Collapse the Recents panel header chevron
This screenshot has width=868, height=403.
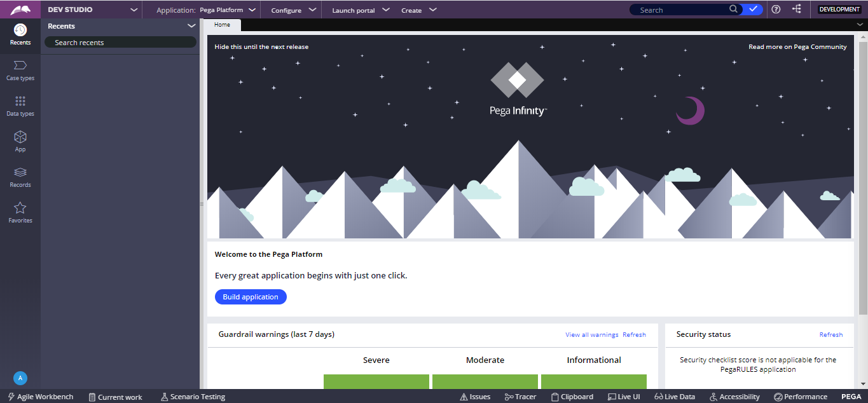click(x=191, y=26)
